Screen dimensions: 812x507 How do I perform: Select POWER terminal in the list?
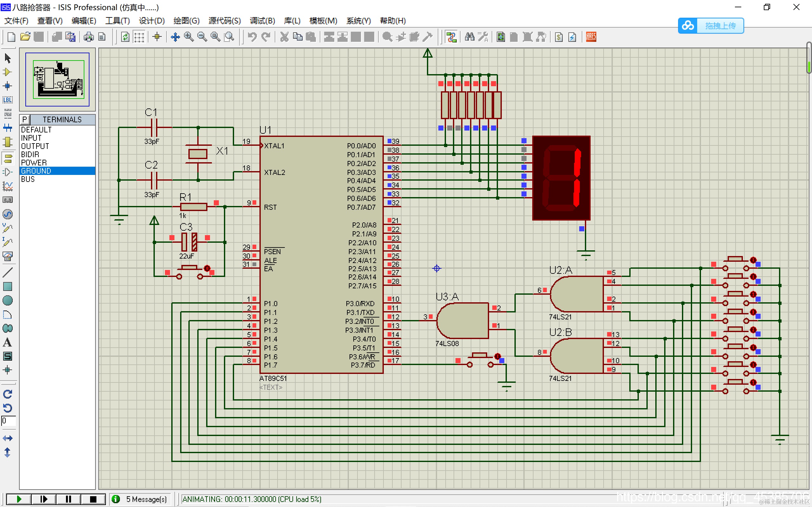(34, 163)
